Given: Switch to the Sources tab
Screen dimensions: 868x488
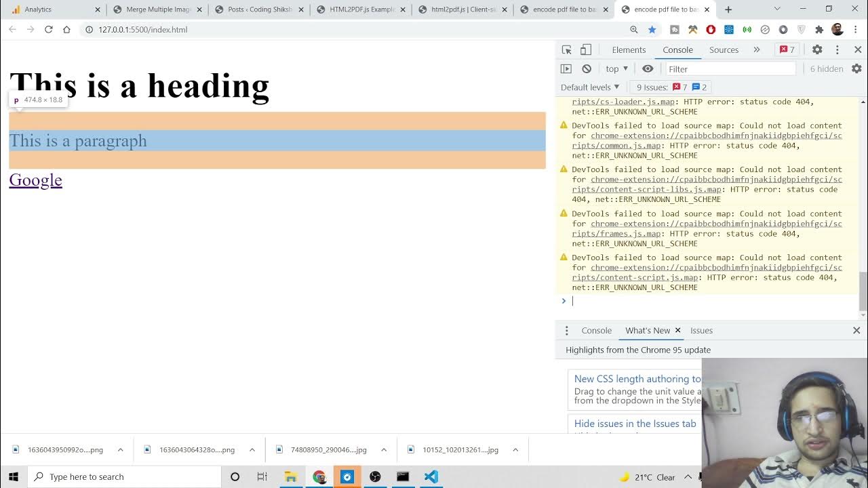Looking at the screenshot, I should point(724,49).
